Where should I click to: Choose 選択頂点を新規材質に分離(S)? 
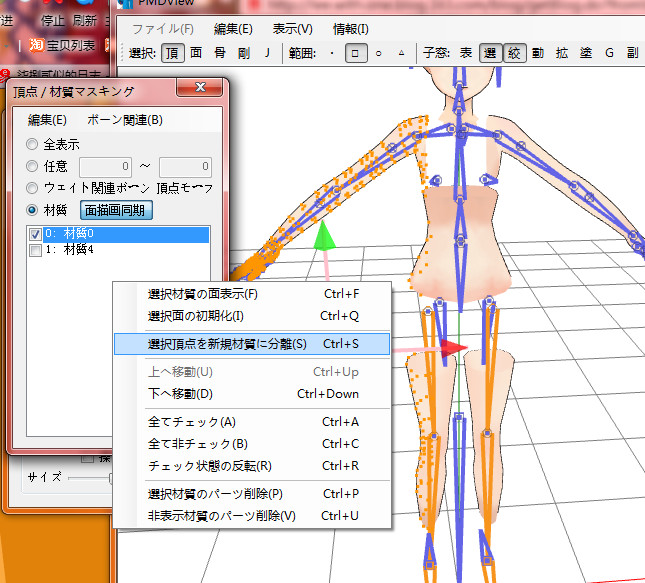[x=252, y=344]
